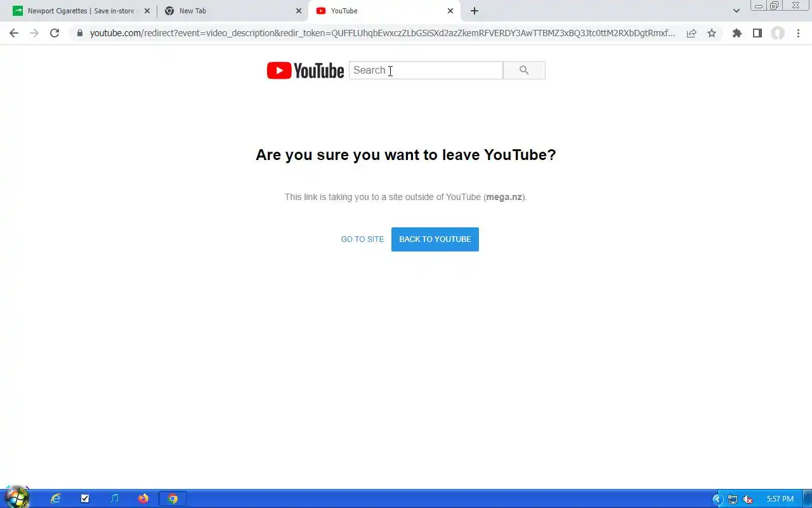Open the music note app in taskbar
This screenshot has height=508, width=812.
tap(114, 499)
